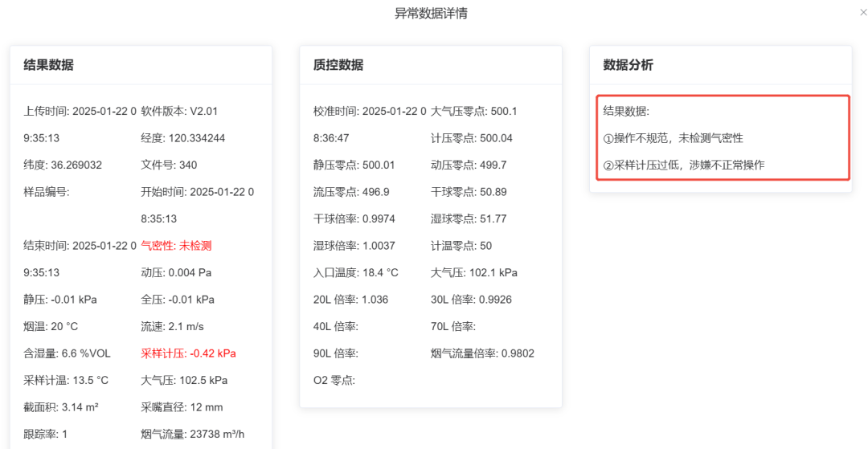Click the 70L 倍率 label
The image size is (868, 449).
[x=453, y=326]
